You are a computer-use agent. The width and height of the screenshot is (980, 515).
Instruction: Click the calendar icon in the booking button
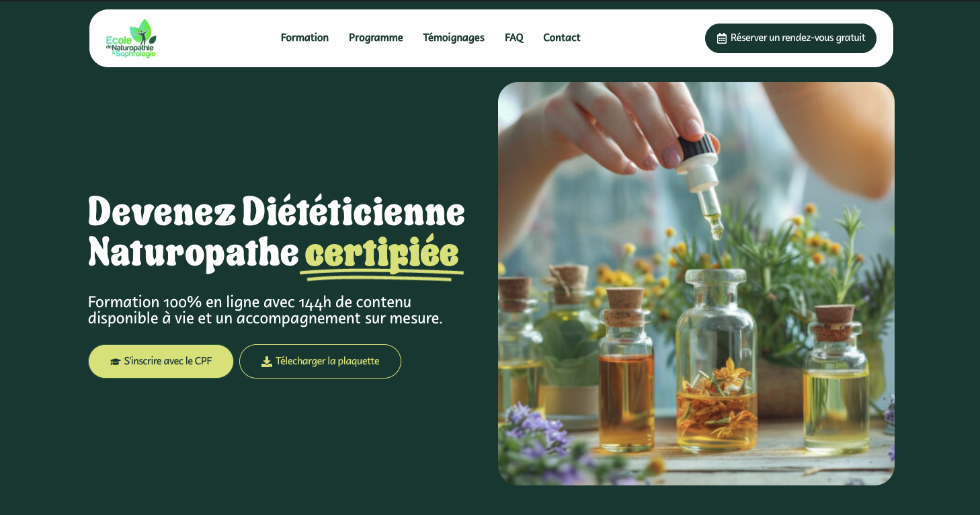coord(722,38)
